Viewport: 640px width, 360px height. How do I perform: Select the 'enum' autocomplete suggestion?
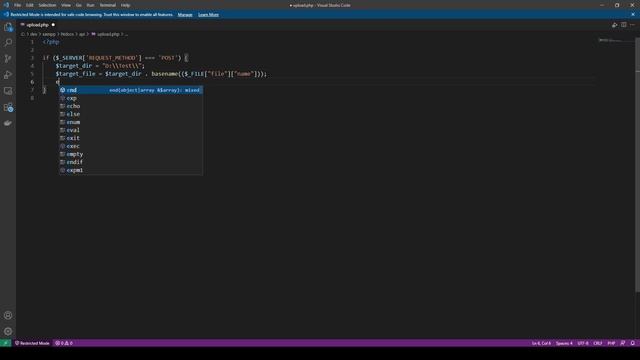tap(131, 122)
